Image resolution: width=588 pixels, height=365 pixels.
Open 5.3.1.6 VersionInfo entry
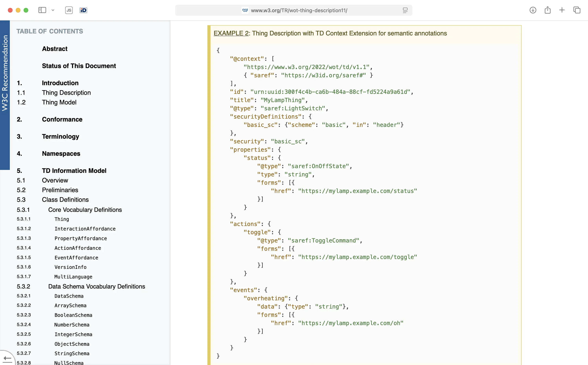[x=70, y=267]
